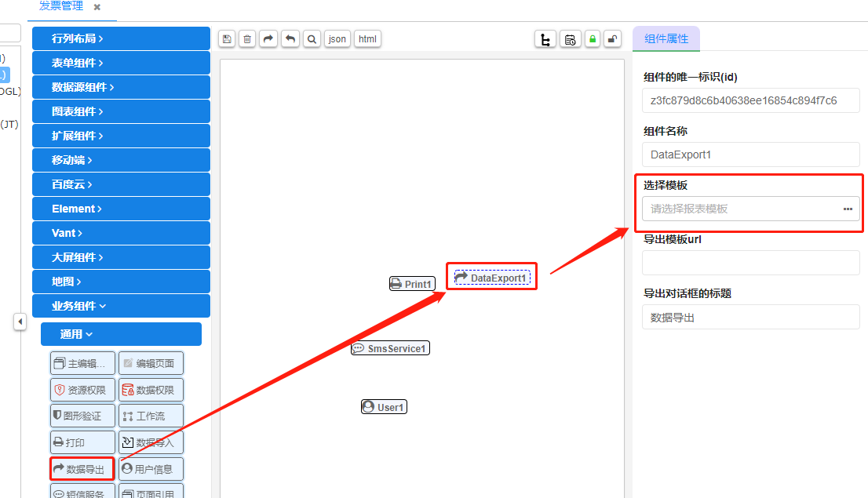Open the component tree structure icon
This screenshot has width=868, height=498.
click(x=545, y=39)
